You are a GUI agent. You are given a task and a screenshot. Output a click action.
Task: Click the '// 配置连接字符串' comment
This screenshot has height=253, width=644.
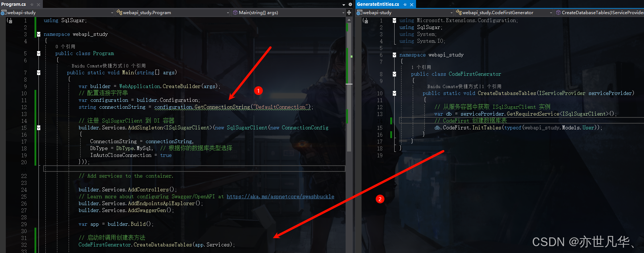(x=103, y=93)
